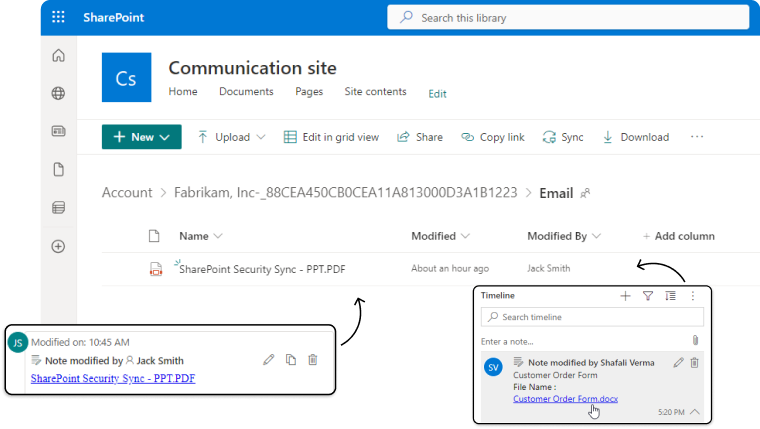Viewport: 760px width, 429px height.
Task: Add a timeline record with plus icon
Action: point(626,296)
